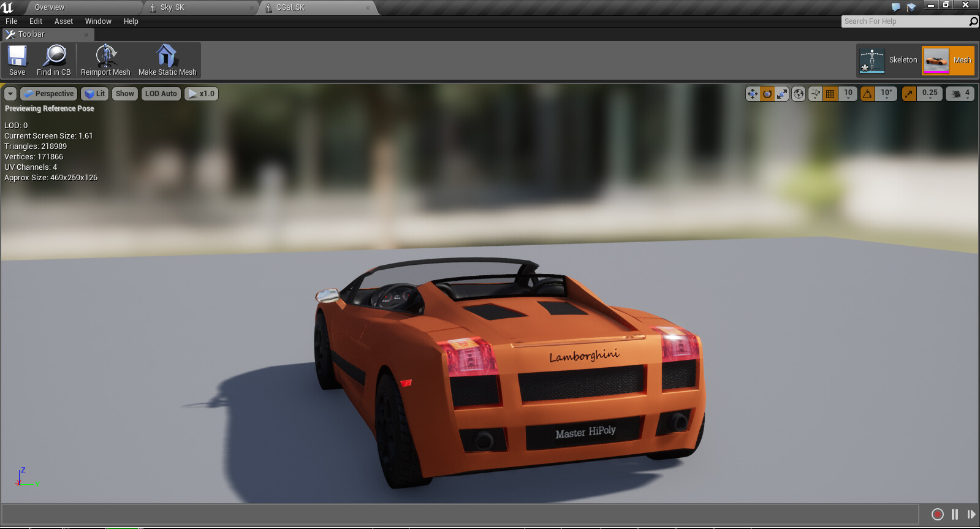This screenshot has height=529, width=980.
Task: Select the Translate transform gizmo tool
Action: click(753, 94)
